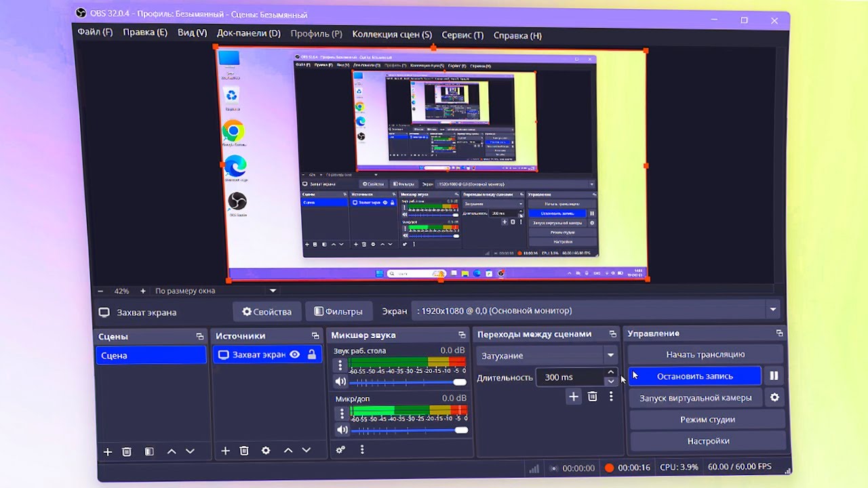
Task: Open mixer menu dots beside gears icon
Action: point(362,449)
